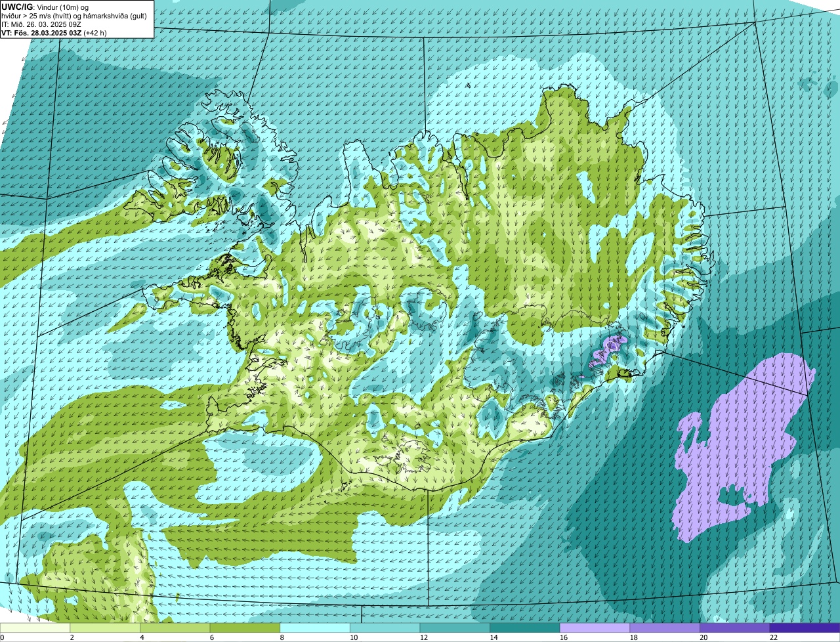
Task: Choose the dark indigo legend swatch above 22
Action: point(805,628)
